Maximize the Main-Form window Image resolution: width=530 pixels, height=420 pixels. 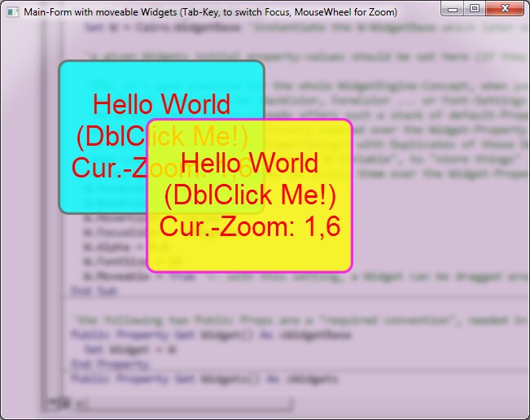475,10
